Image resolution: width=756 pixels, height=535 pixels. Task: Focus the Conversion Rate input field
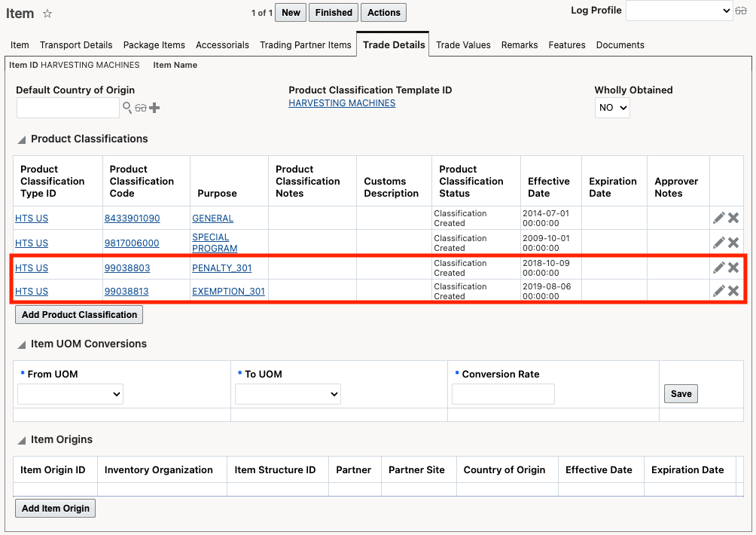503,394
